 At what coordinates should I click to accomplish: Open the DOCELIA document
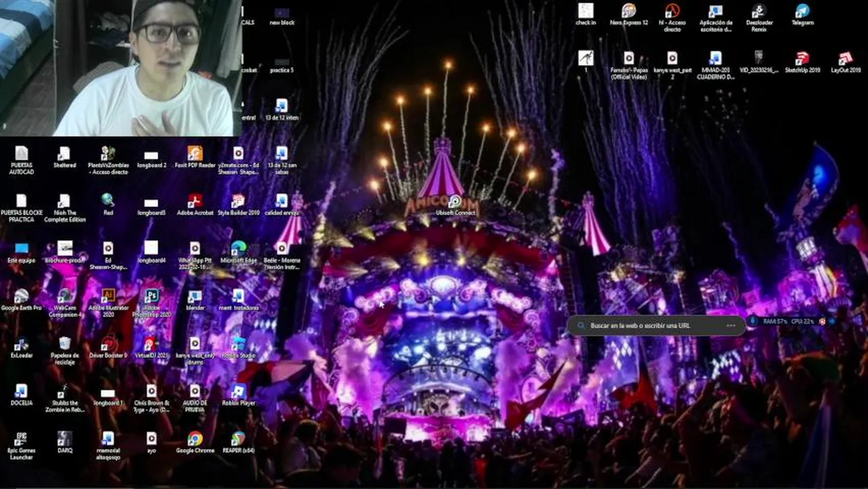coord(21,395)
